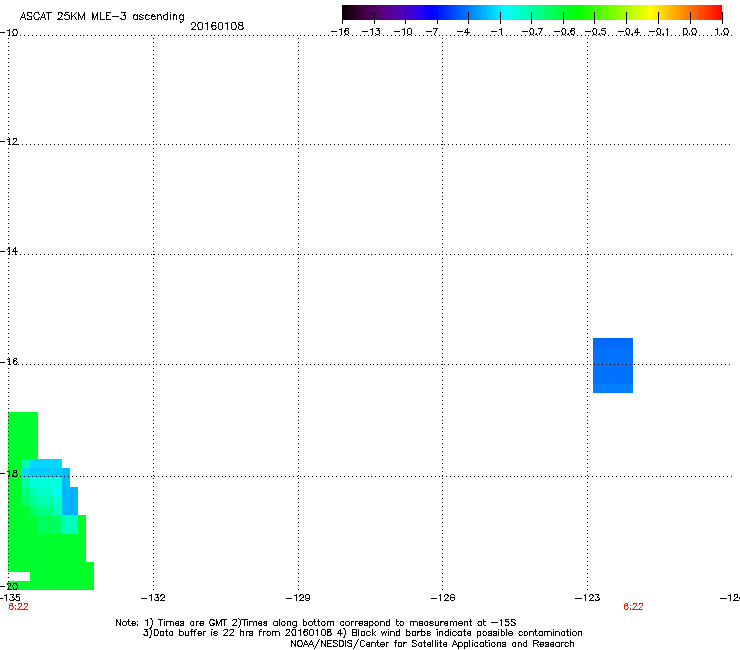
Task: Click the 1.0 label on the color scale
Action: [x=722, y=32]
